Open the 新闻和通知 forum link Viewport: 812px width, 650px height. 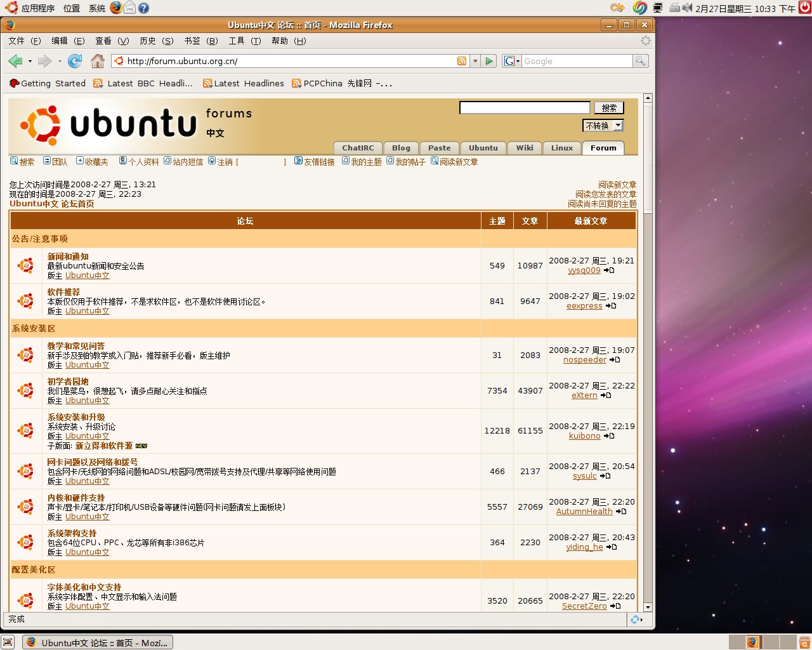[x=68, y=256]
